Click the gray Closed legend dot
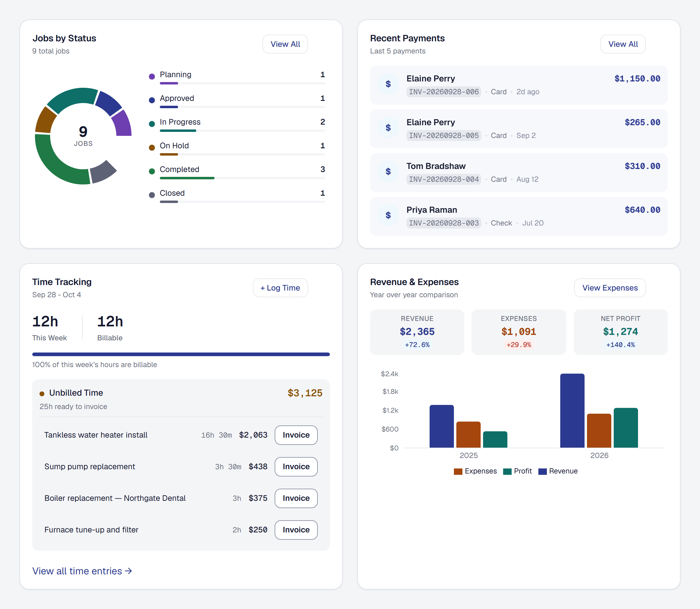 tap(152, 195)
